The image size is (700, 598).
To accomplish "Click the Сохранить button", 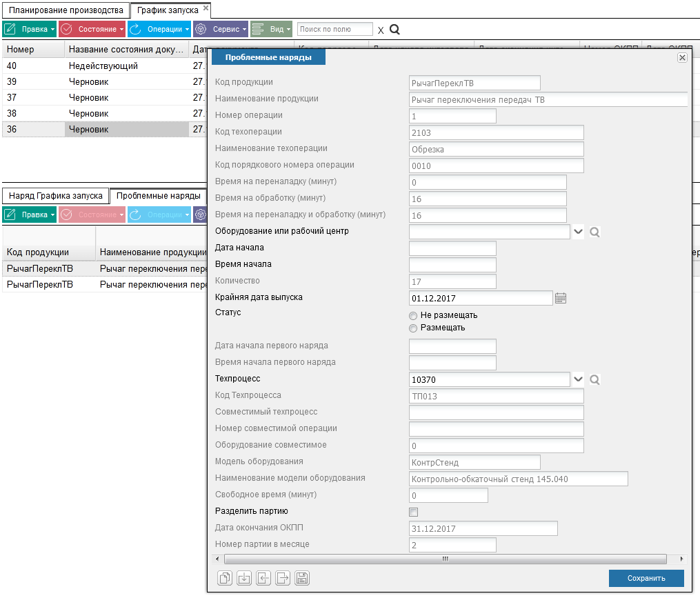I will [x=646, y=578].
